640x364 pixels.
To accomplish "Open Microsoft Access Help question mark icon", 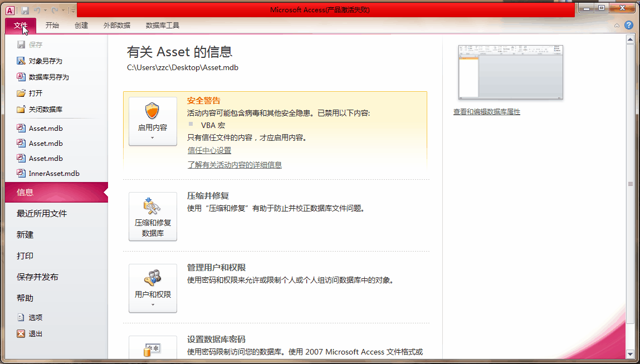I will (628, 25).
